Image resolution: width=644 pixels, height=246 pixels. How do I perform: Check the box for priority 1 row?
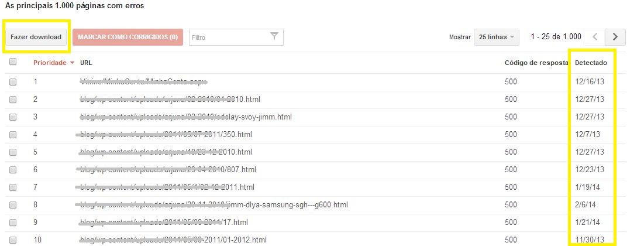coord(13,82)
